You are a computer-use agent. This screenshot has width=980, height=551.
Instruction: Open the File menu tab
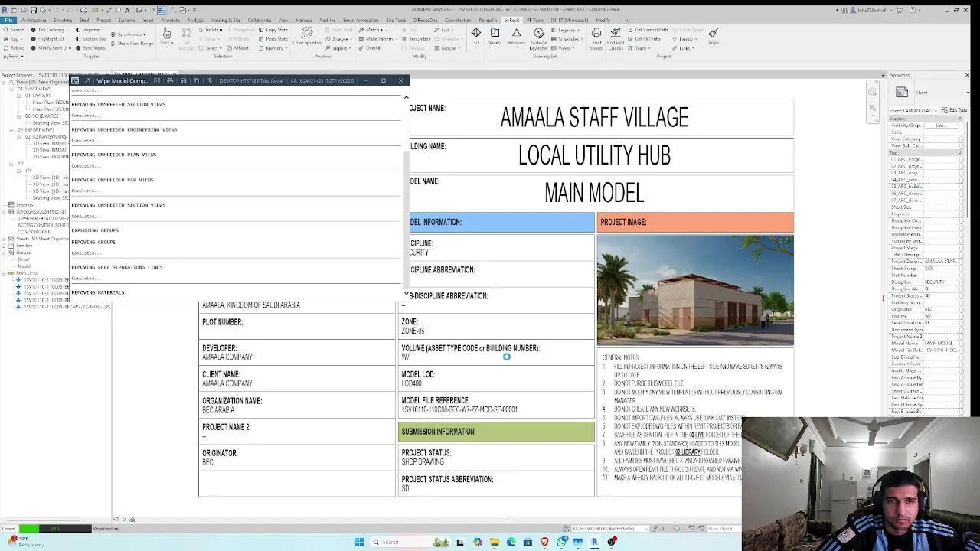(8, 21)
